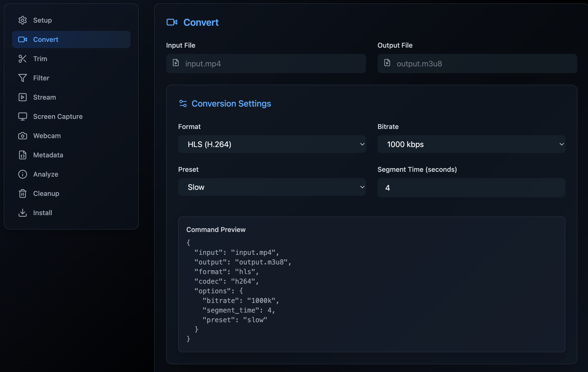
Task: Click the Metadata file icon
Action: 22,155
